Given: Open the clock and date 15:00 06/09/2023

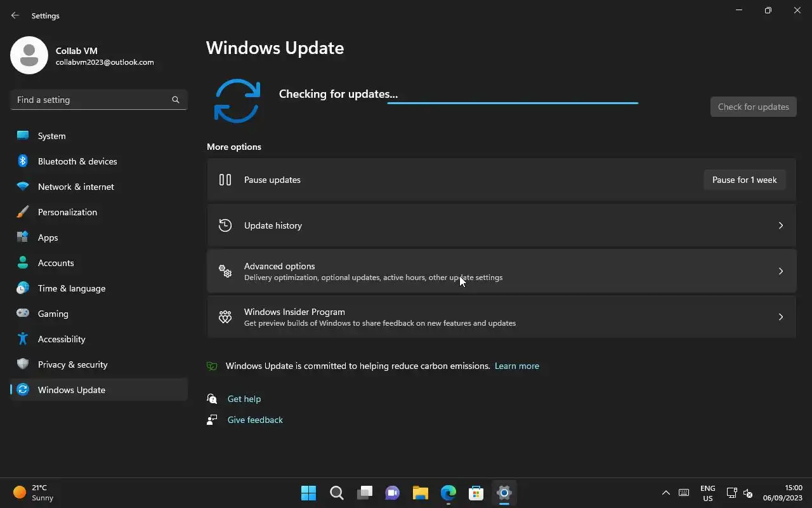Looking at the screenshot, I should tap(783, 493).
